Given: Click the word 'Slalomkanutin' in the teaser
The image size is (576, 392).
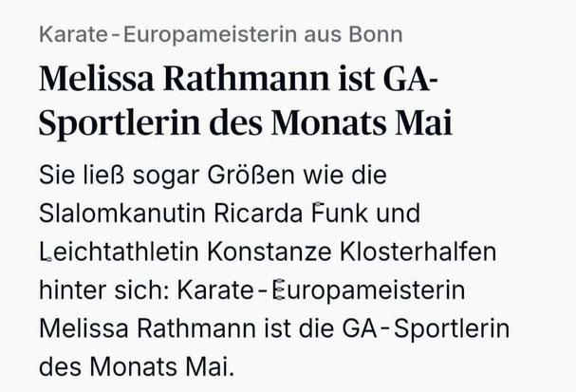Looking at the screenshot, I should coord(122,214).
